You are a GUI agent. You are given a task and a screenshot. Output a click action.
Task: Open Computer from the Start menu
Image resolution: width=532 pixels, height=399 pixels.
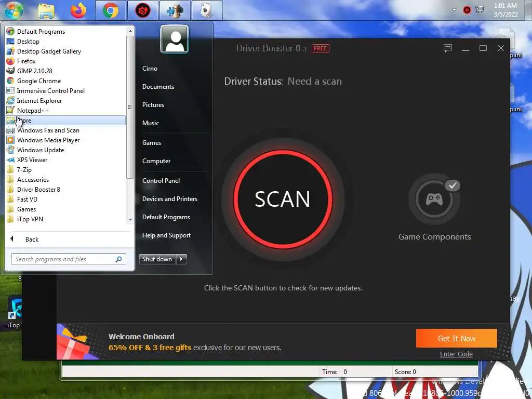[x=156, y=161]
